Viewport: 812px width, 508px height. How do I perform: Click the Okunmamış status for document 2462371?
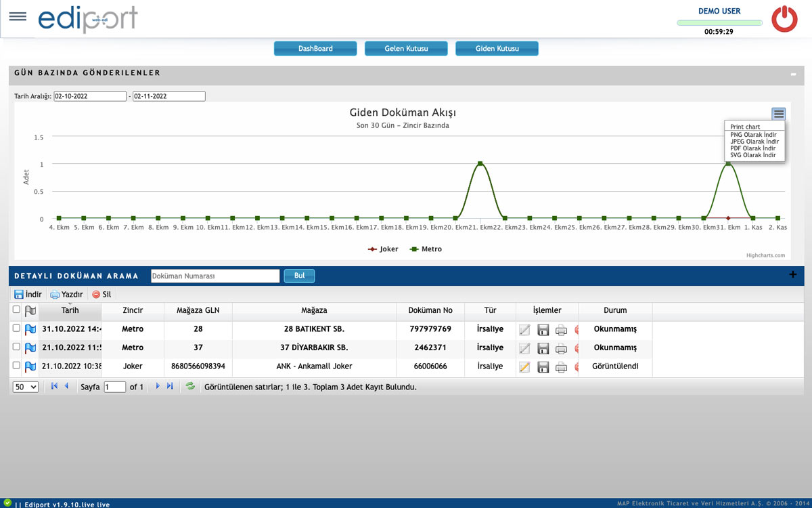[615, 347]
